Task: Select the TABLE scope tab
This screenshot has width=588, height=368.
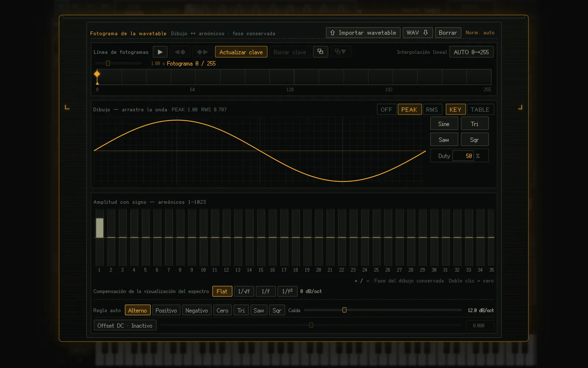Action: [480, 110]
